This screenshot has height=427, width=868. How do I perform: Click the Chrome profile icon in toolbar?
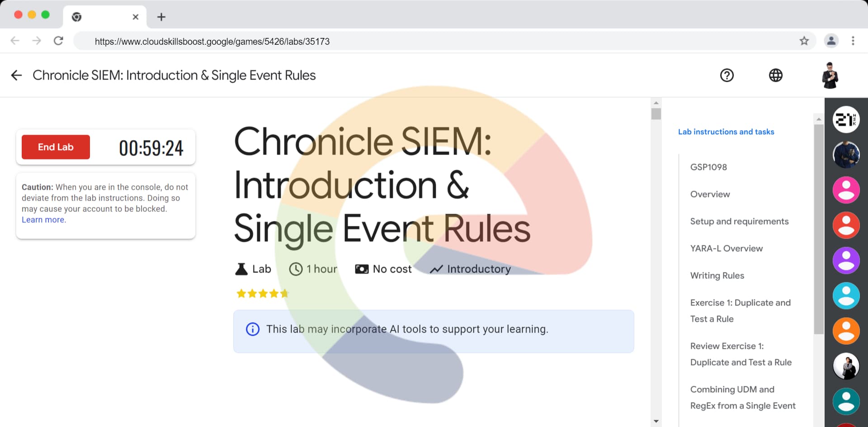tap(831, 41)
